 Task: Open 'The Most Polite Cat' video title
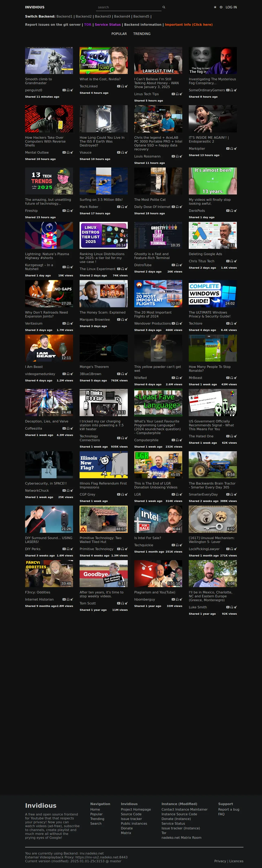(150, 199)
